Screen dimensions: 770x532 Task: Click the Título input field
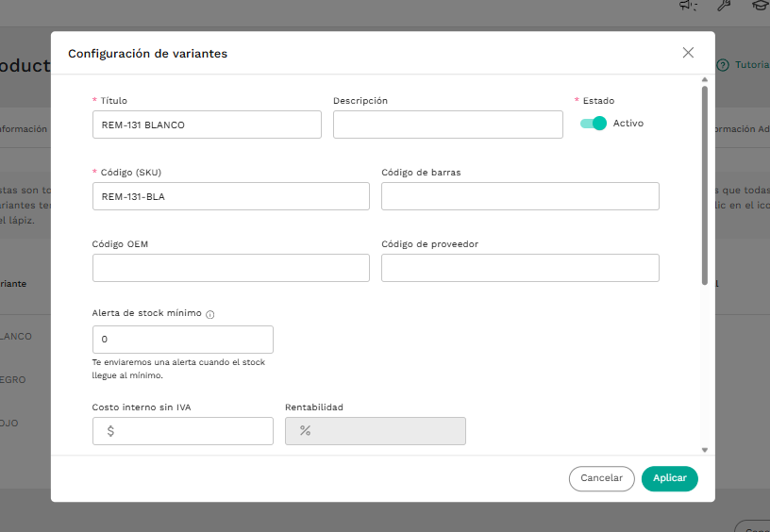(207, 125)
